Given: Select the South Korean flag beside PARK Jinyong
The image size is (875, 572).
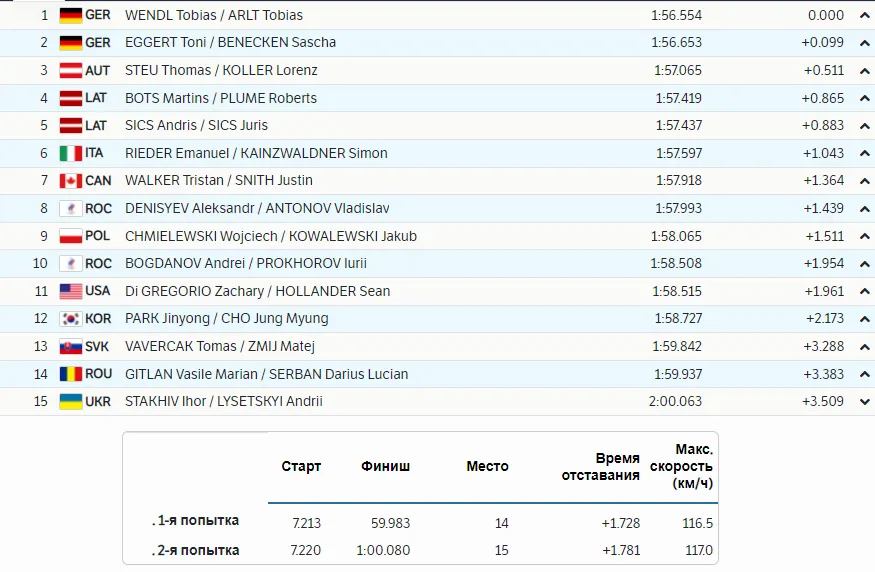Looking at the screenshot, I should coord(70,319).
